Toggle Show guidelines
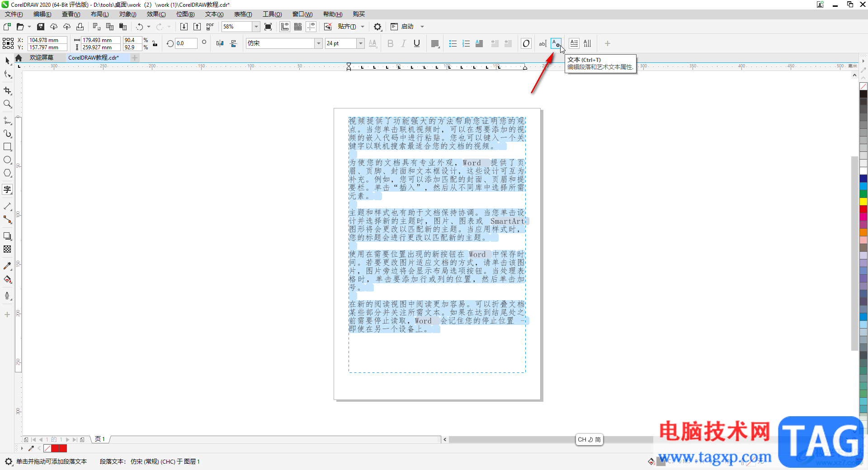This screenshot has width=868, height=470. 311,27
